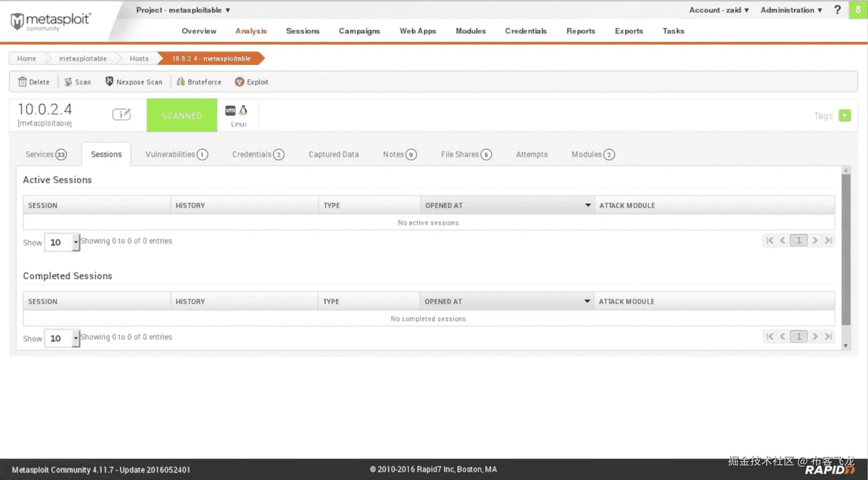The height and width of the screenshot is (480, 868).
Task: Expand the Administration menu
Action: (x=791, y=10)
